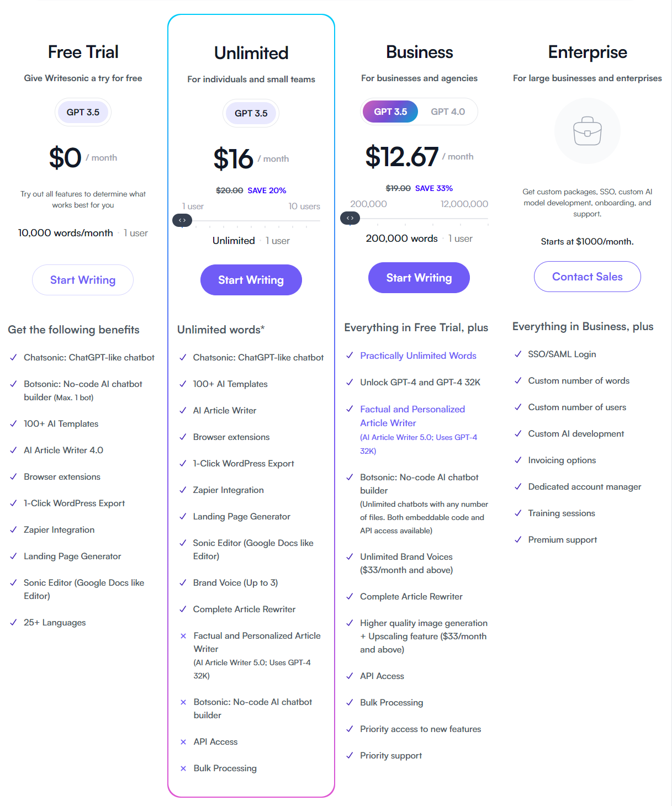The image size is (672, 806).
Task: Click the X icon beside API Access
Action: tap(183, 742)
